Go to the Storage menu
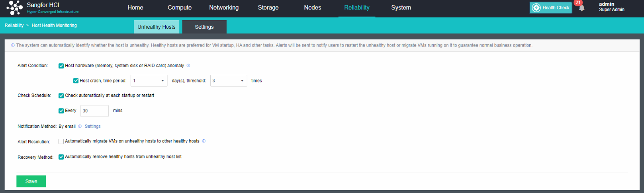644x193 pixels. [x=268, y=8]
